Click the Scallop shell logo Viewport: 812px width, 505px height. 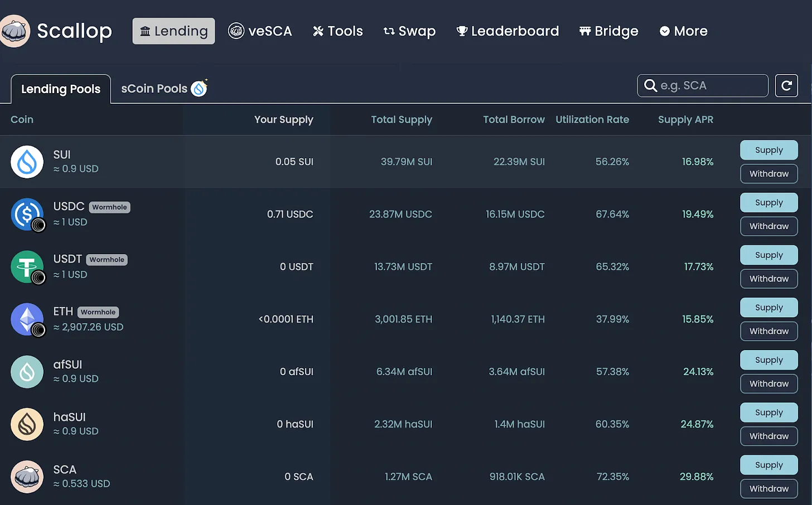[15, 31]
